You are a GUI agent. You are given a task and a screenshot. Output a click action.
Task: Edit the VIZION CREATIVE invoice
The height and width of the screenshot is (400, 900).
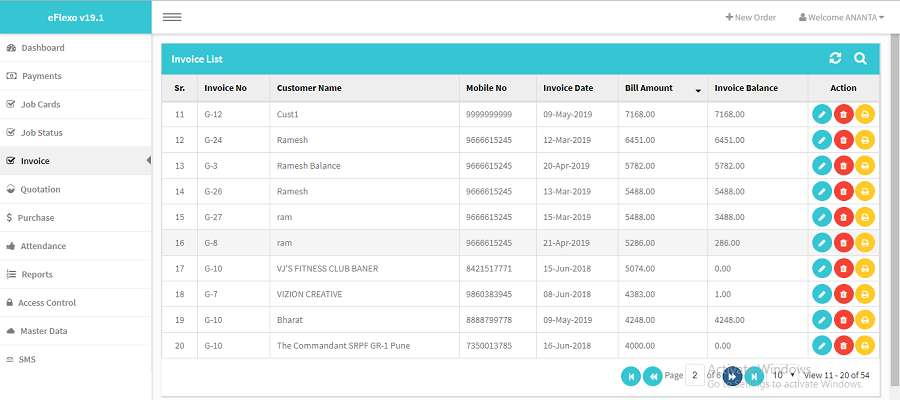(x=821, y=294)
